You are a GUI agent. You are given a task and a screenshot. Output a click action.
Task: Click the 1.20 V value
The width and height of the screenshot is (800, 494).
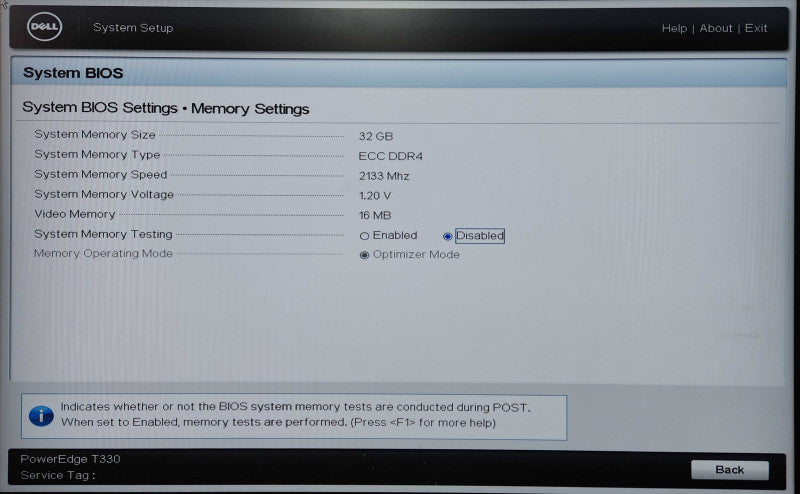click(374, 196)
